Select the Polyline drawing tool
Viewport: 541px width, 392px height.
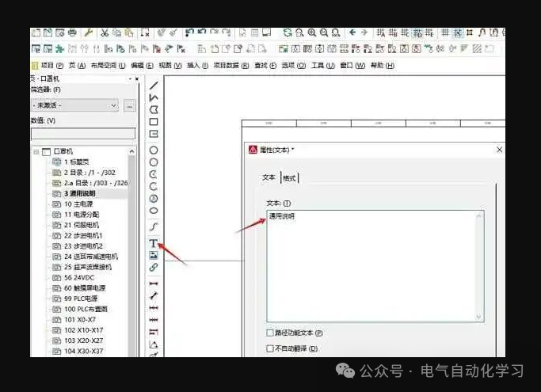(x=154, y=97)
